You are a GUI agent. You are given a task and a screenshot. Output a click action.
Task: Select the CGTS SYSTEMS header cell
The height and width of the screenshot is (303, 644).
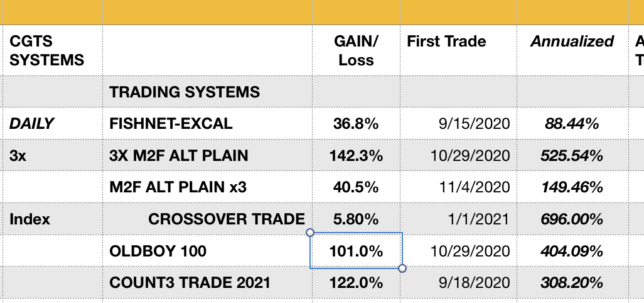tap(53, 50)
